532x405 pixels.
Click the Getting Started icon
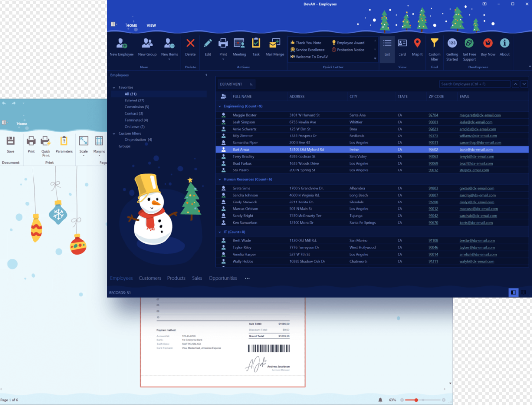pyautogui.click(x=452, y=47)
